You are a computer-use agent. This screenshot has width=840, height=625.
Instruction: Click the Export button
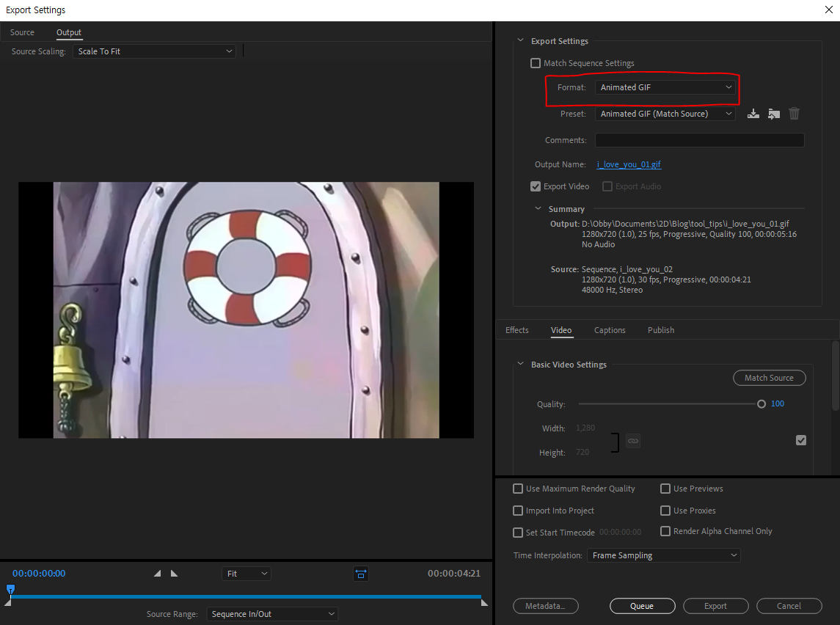click(716, 606)
